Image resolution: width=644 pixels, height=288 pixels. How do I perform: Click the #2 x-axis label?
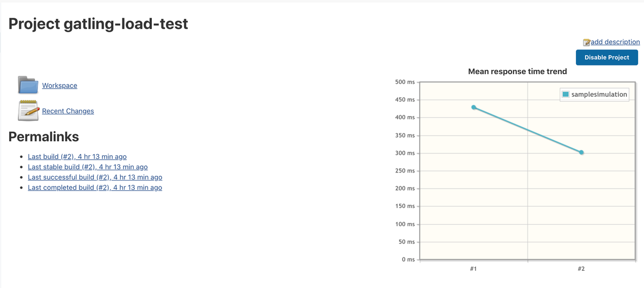pos(581,268)
